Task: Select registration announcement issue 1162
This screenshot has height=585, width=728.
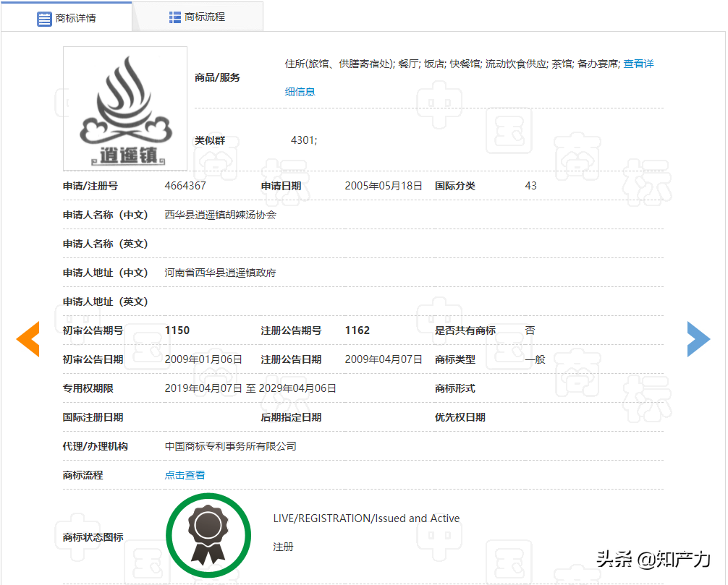Action: (357, 330)
